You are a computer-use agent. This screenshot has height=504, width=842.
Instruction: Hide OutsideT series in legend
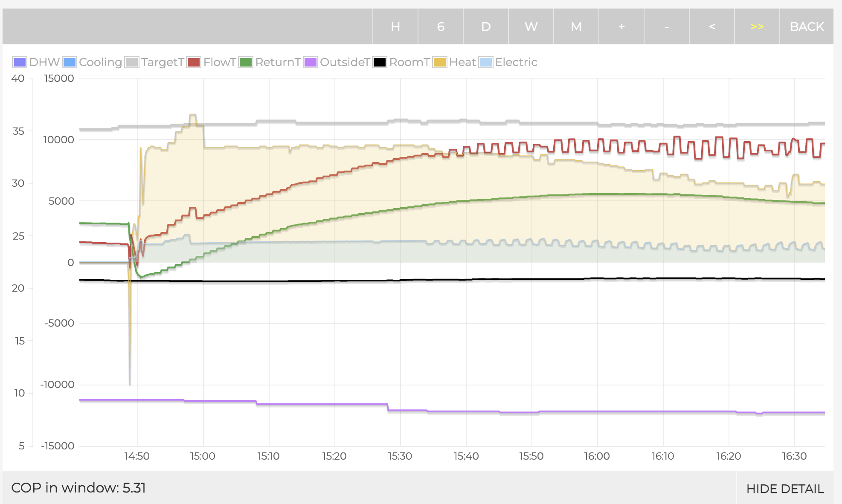[311, 62]
